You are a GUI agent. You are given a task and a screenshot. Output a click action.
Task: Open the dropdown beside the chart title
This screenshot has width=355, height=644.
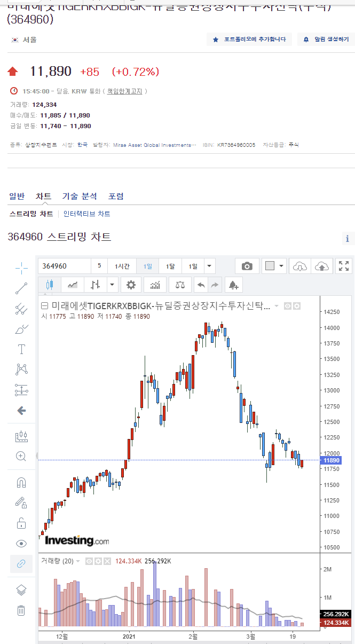click(x=277, y=306)
